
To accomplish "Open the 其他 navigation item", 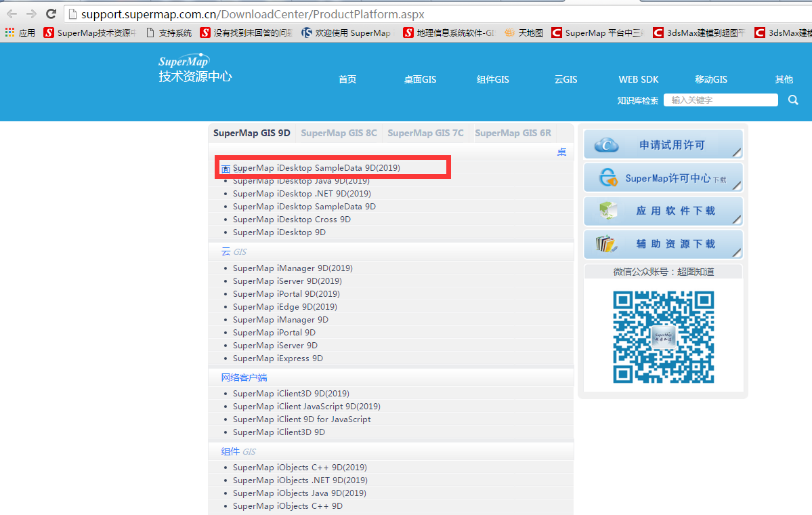I will coord(784,79).
